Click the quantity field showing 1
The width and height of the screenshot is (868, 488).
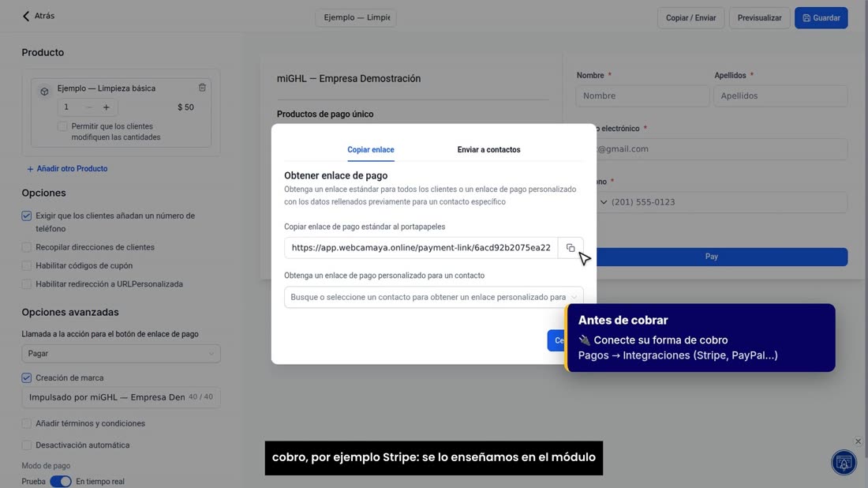pos(69,107)
